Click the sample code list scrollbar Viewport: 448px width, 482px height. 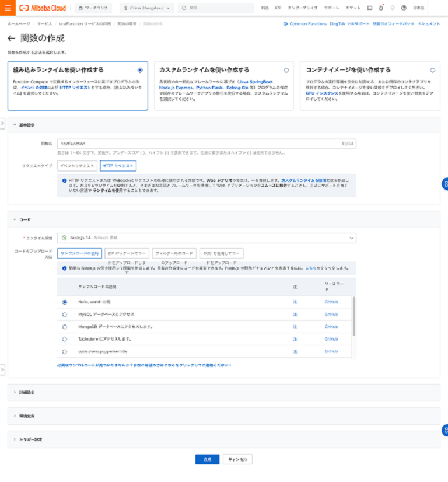coord(354,315)
